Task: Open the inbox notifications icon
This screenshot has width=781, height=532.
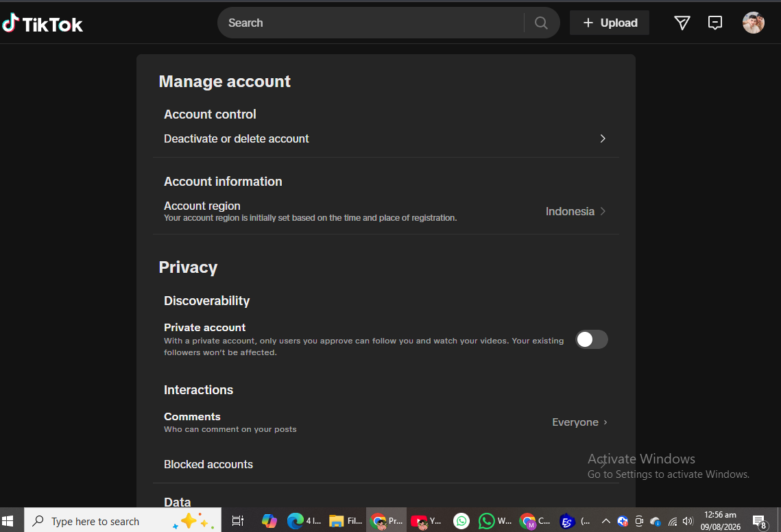Action: pos(714,23)
